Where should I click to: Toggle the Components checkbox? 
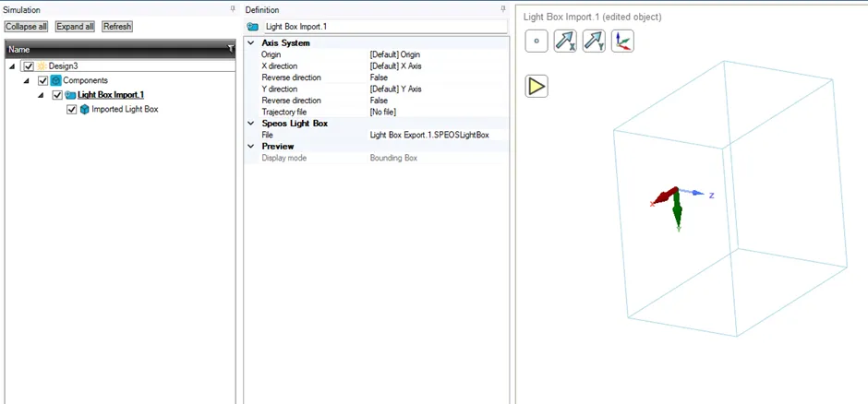click(x=42, y=80)
